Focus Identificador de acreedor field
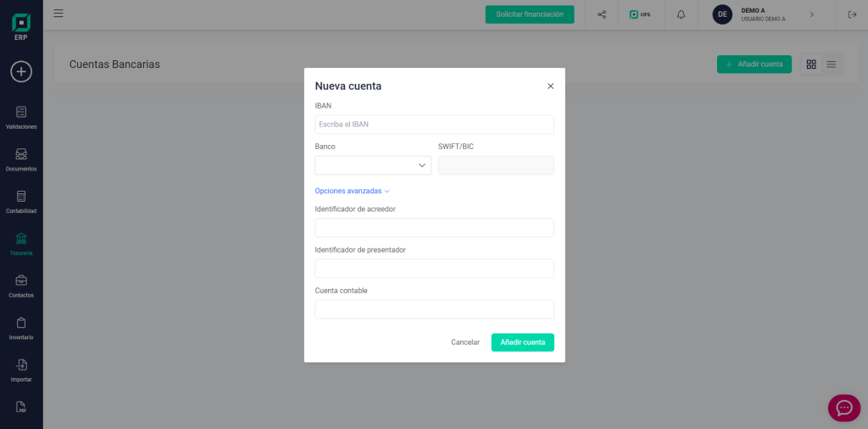The width and height of the screenshot is (868, 429). (x=434, y=227)
